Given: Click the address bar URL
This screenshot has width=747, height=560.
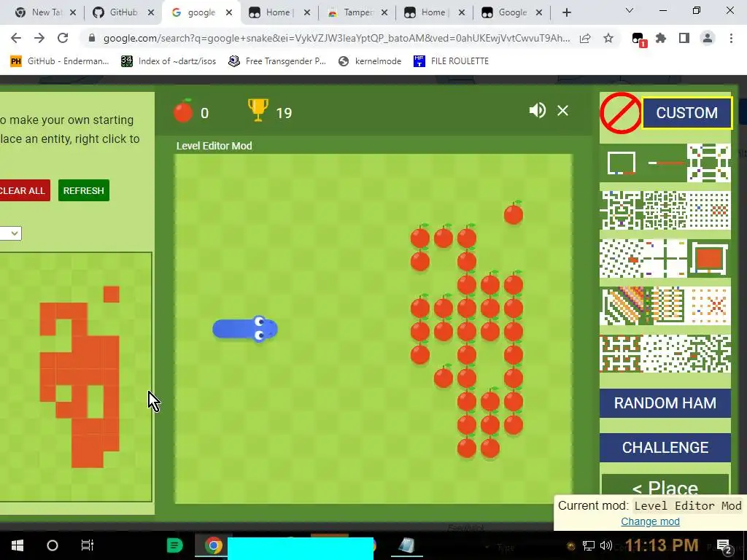Looking at the screenshot, I should pyautogui.click(x=336, y=38).
